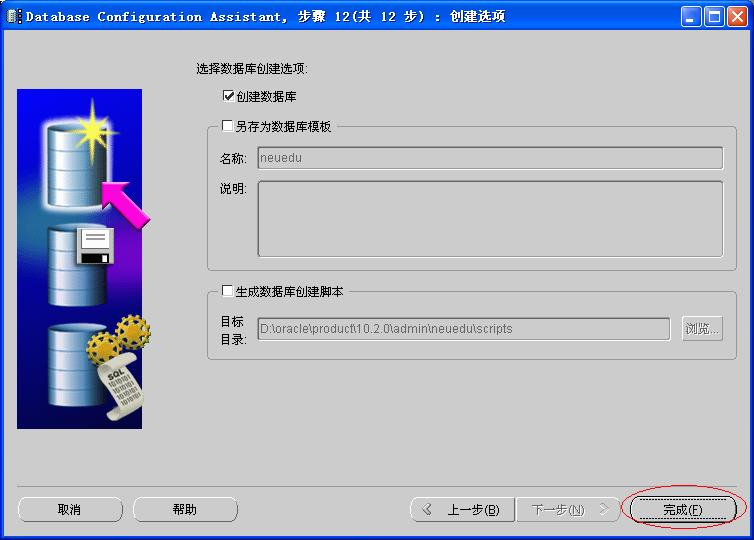The image size is (754, 540).
Task: Click the left arrow icon on 上一步
Action: (427, 509)
